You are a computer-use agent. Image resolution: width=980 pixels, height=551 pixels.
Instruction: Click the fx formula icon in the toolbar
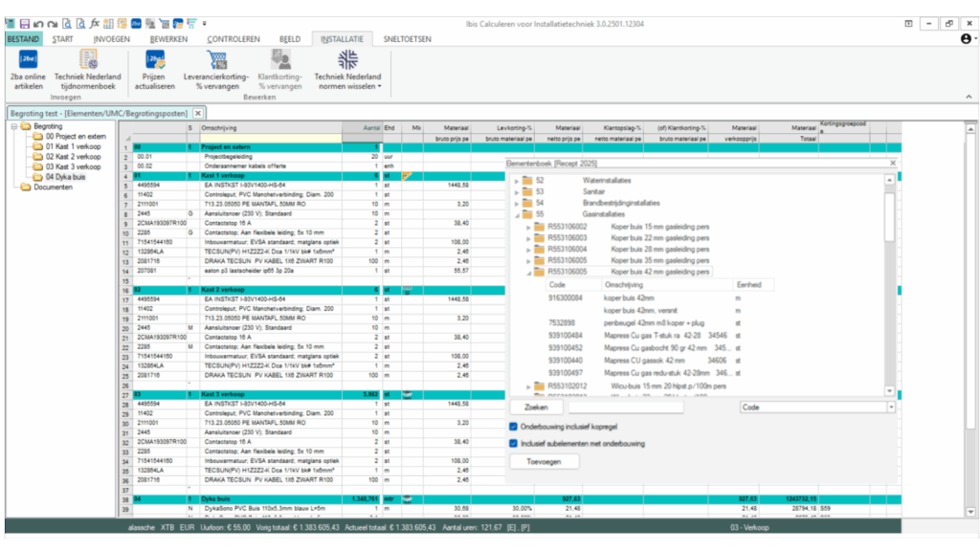click(x=95, y=23)
